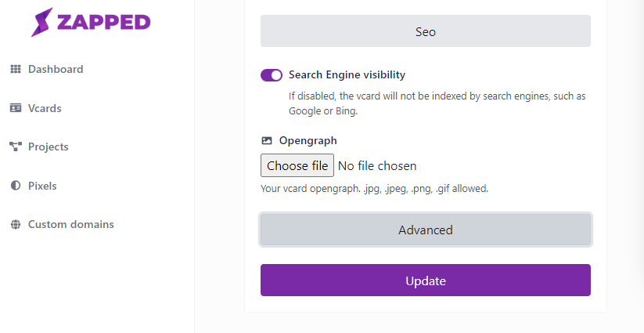644x333 pixels.
Task: Click the Pixels half-circle icon
Action: [x=16, y=186]
